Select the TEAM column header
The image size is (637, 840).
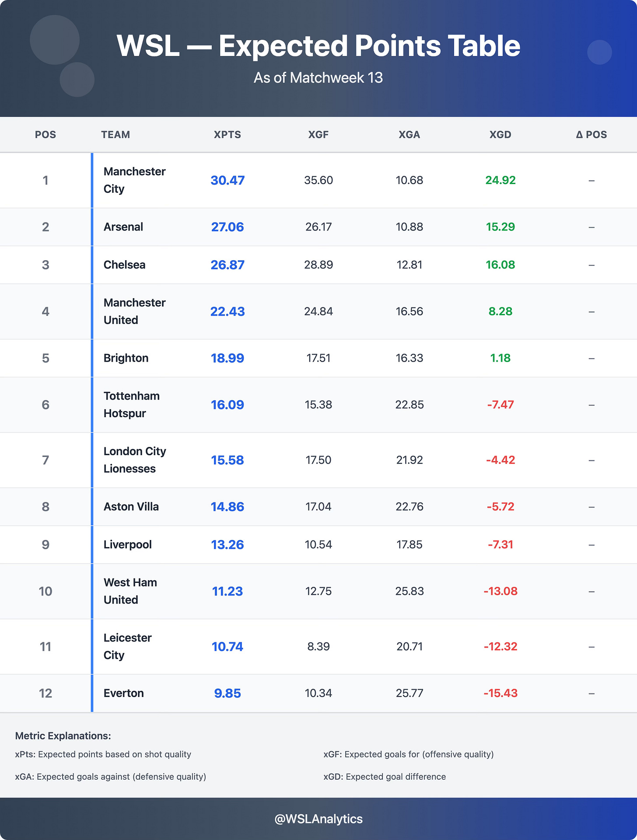[x=115, y=135]
